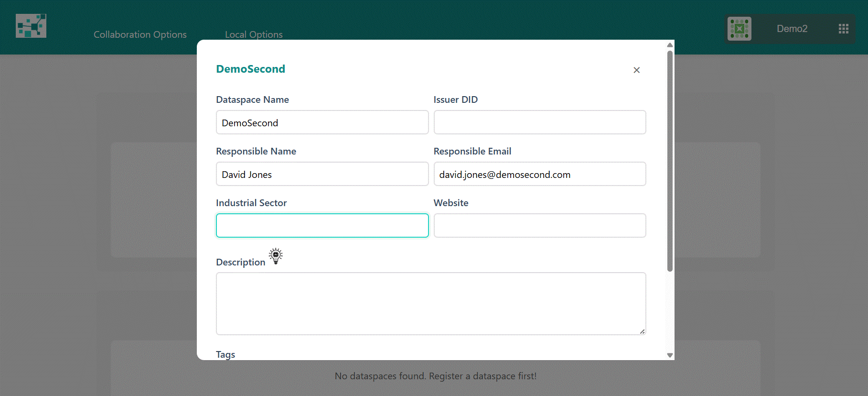Click the dataspace app logo

click(31, 26)
